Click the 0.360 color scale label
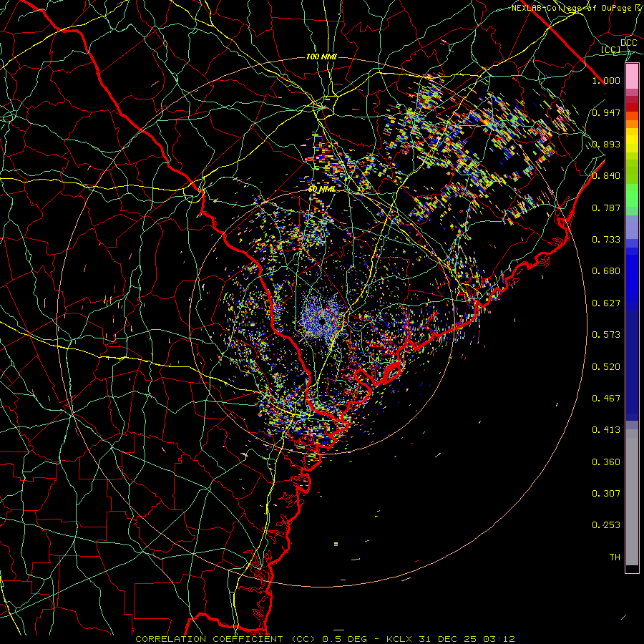Viewport: 644px width, 644px height. [606, 462]
